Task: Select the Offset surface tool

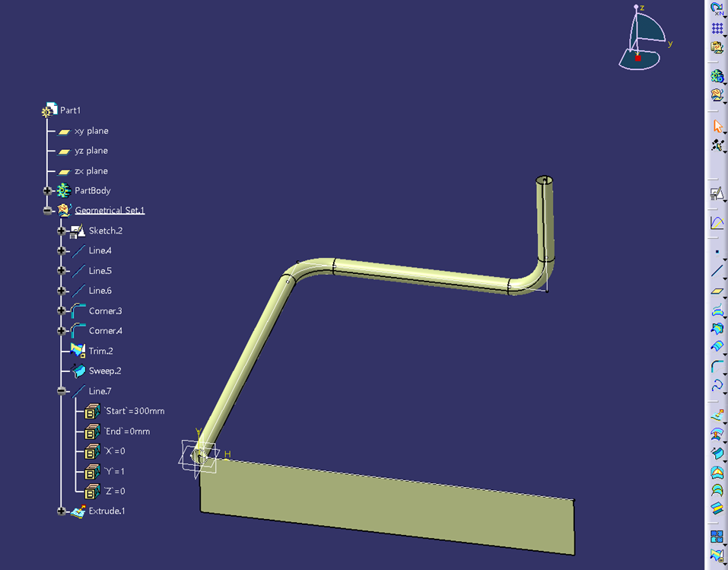Action: click(717, 434)
